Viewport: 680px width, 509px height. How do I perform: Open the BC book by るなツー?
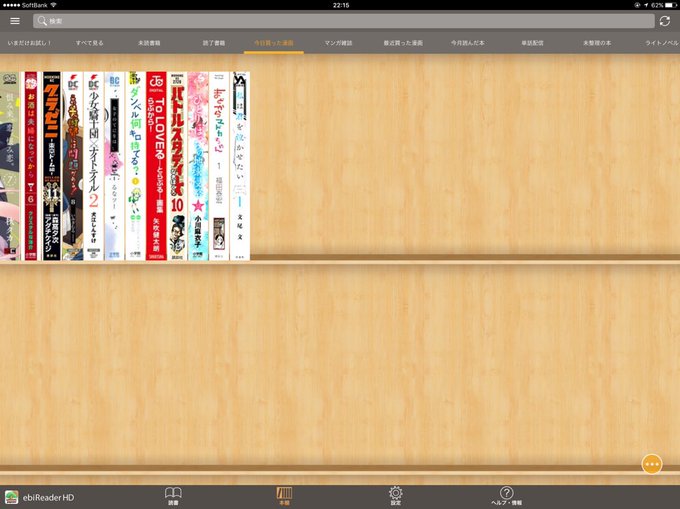[114, 166]
